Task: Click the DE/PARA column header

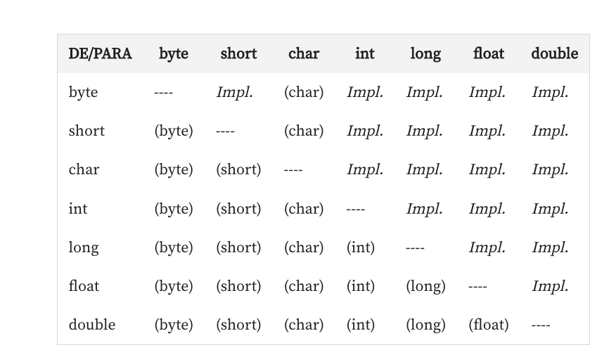Action: (x=100, y=53)
